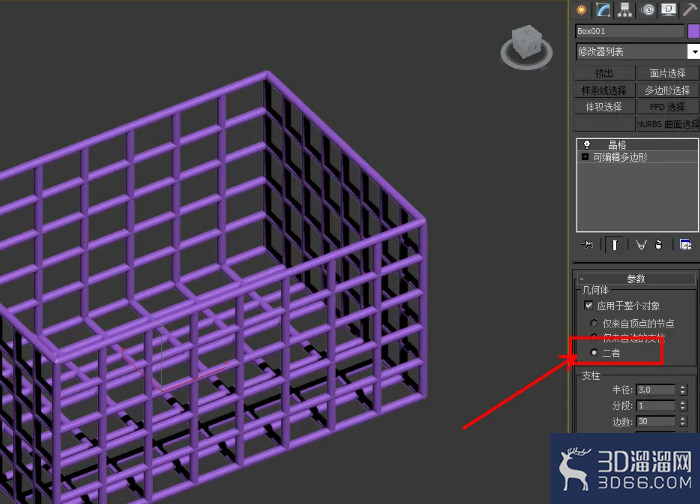Image resolution: width=700 pixels, height=504 pixels.
Task: Click the 边数 spinner arrows
Action: (683, 421)
